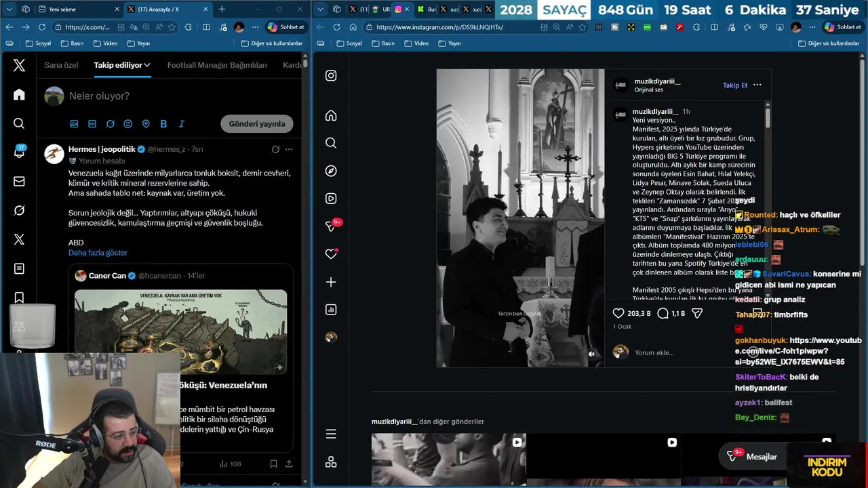Click the X logo at top of sidebar
The height and width of the screenshot is (488, 868).
[19, 65]
